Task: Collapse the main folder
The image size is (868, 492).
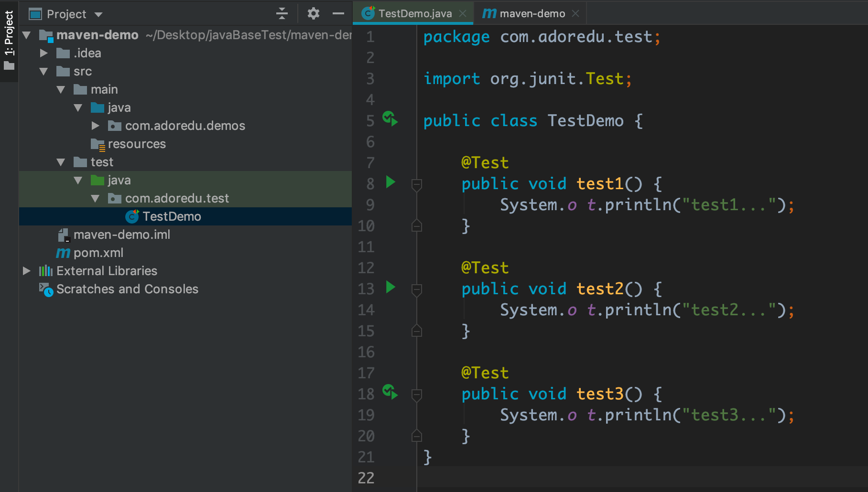Action: tap(61, 89)
